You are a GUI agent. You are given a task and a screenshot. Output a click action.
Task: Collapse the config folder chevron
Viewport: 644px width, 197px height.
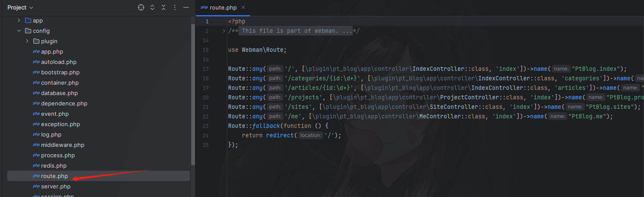(x=19, y=31)
